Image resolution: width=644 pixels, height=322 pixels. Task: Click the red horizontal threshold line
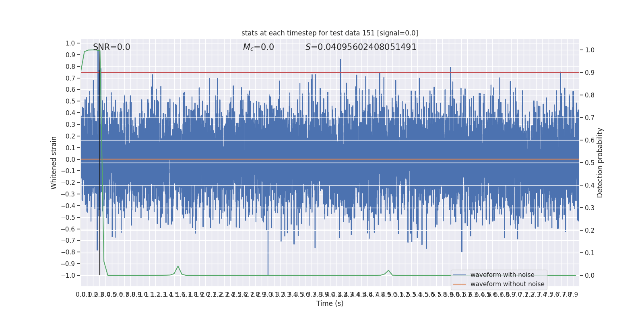330,72
